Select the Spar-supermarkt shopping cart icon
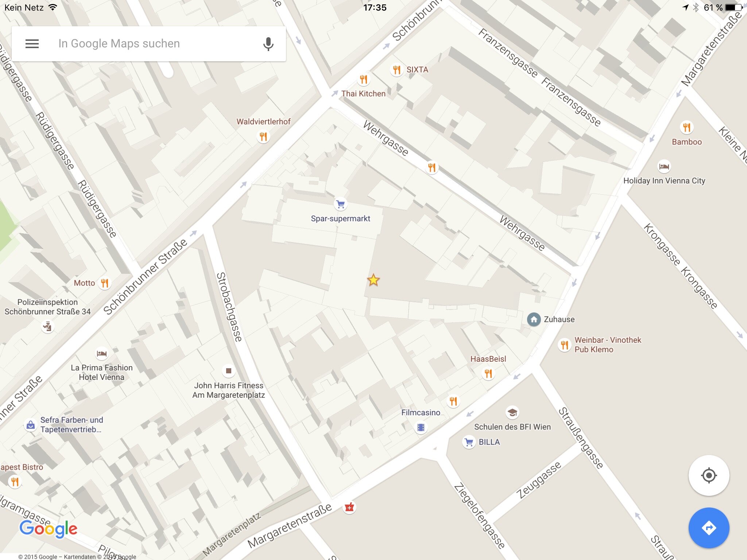747x560 pixels. pyautogui.click(x=340, y=204)
